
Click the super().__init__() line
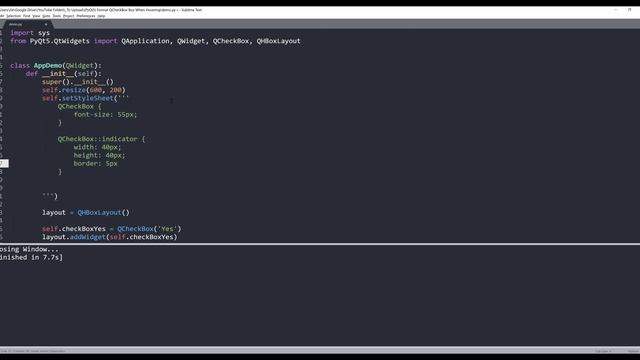[x=78, y=82]
